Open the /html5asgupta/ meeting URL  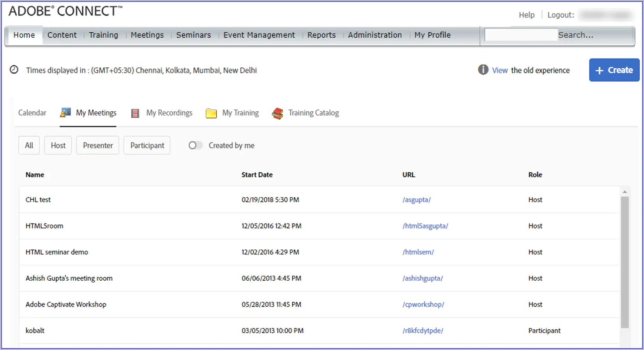[x=425, y=226]
